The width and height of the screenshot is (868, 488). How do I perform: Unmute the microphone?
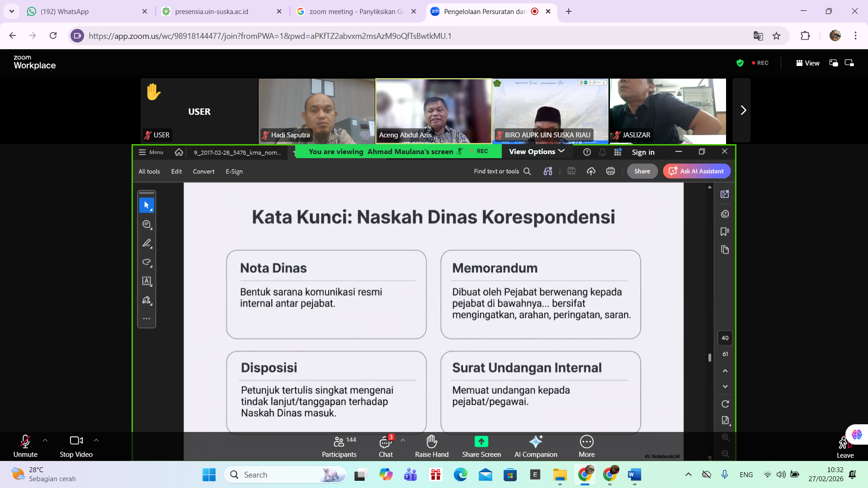pyautogui.click(x=25, y=446)
